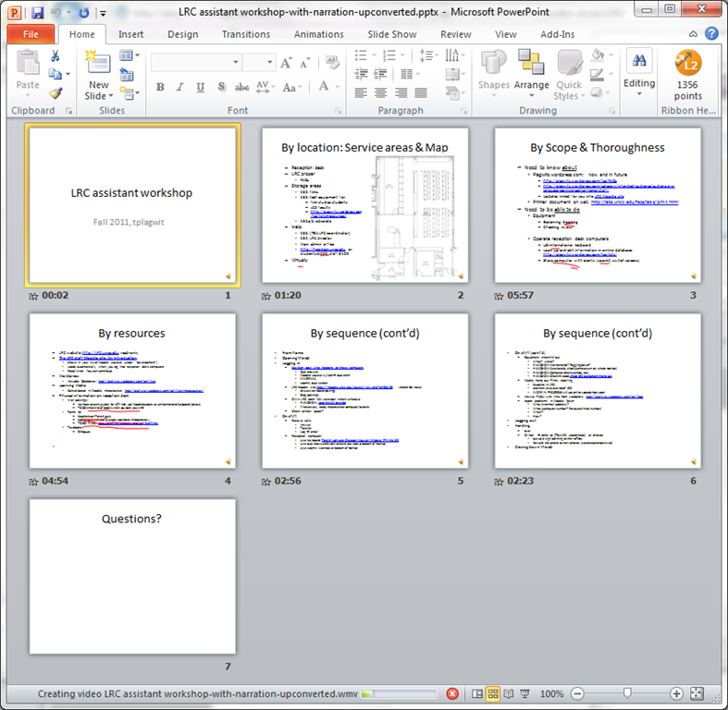
Task: Adjust the zoom slider handle
Action: (627, 693)
